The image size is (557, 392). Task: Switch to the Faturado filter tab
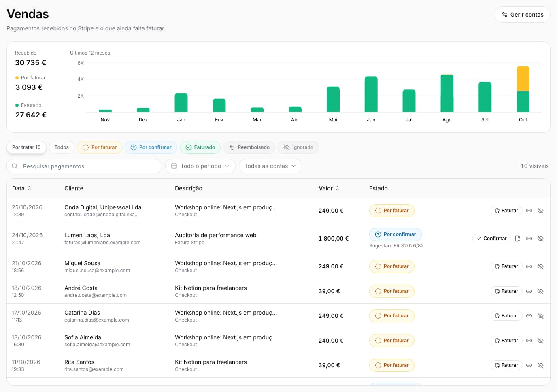pos(200,147)
